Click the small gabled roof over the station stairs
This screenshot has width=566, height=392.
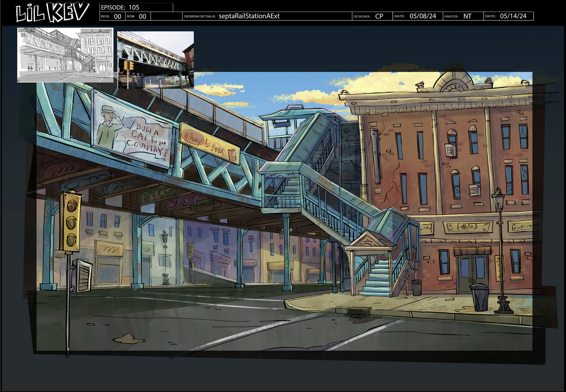tap(370, 241)
